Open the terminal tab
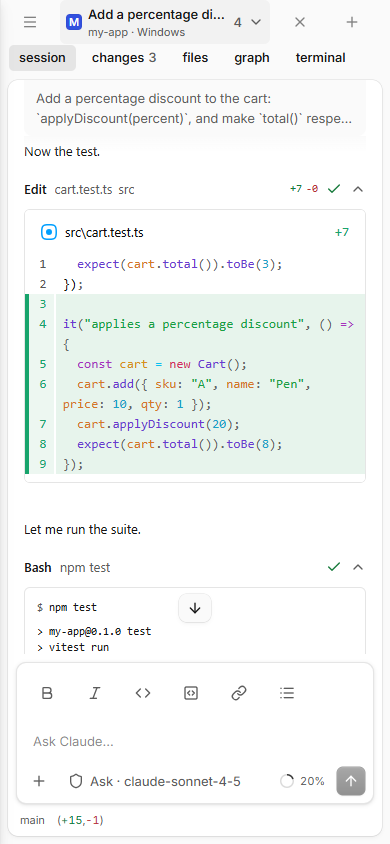 point(321,58)
